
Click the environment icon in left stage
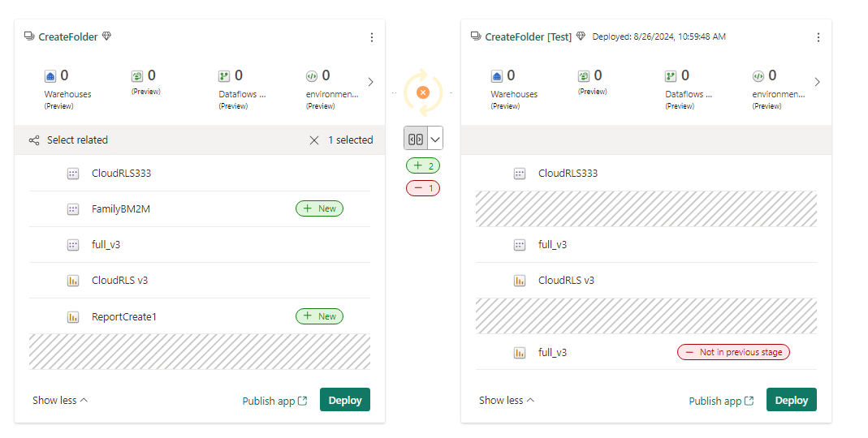click(312, 76)
